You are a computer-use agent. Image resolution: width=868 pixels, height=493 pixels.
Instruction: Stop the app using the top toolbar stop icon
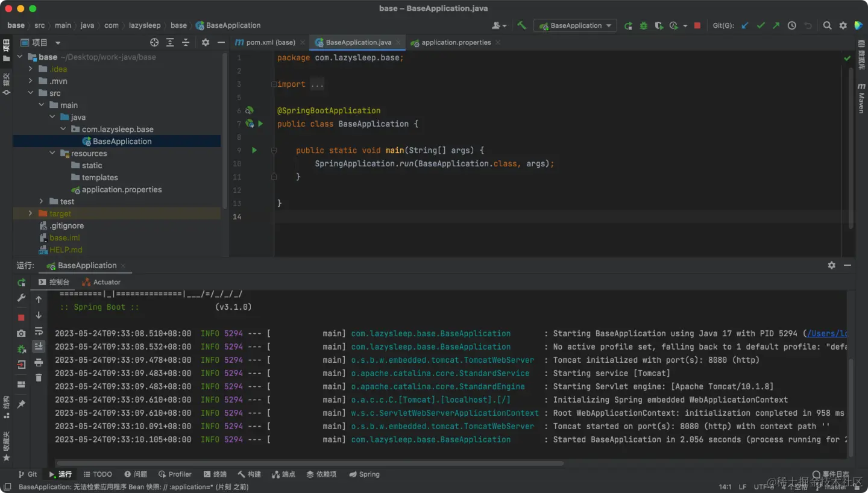(x=697, y=26)
